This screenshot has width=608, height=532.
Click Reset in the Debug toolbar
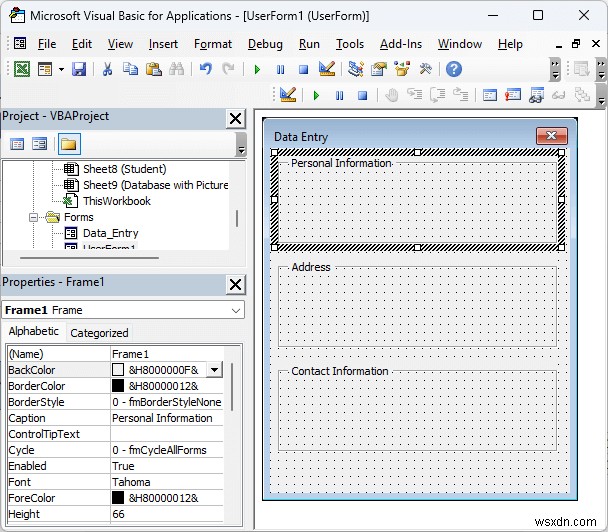(x=363, y=95)
